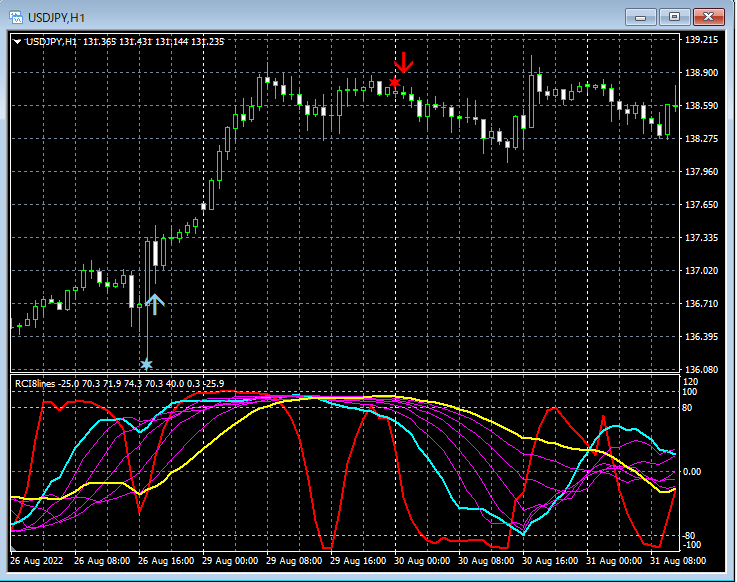Click the 31 Aug 08:00 time label
The height and width of the screenshot is (582, 737).
(x=678, y=561)
